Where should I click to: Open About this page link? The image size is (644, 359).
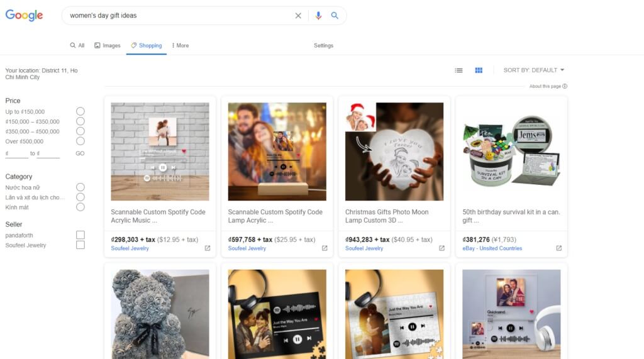point(545,86)
